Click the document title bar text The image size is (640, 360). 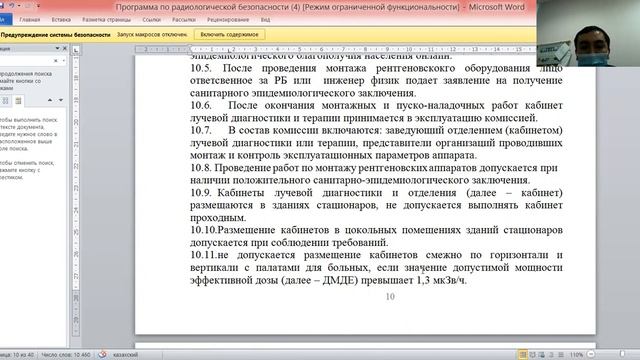[x=320, y=7]
